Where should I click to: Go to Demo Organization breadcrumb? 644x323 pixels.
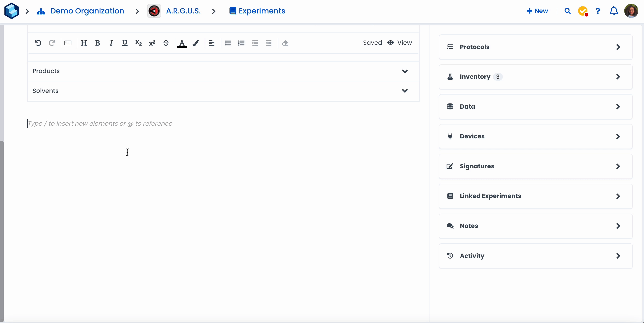coord(87,11)
